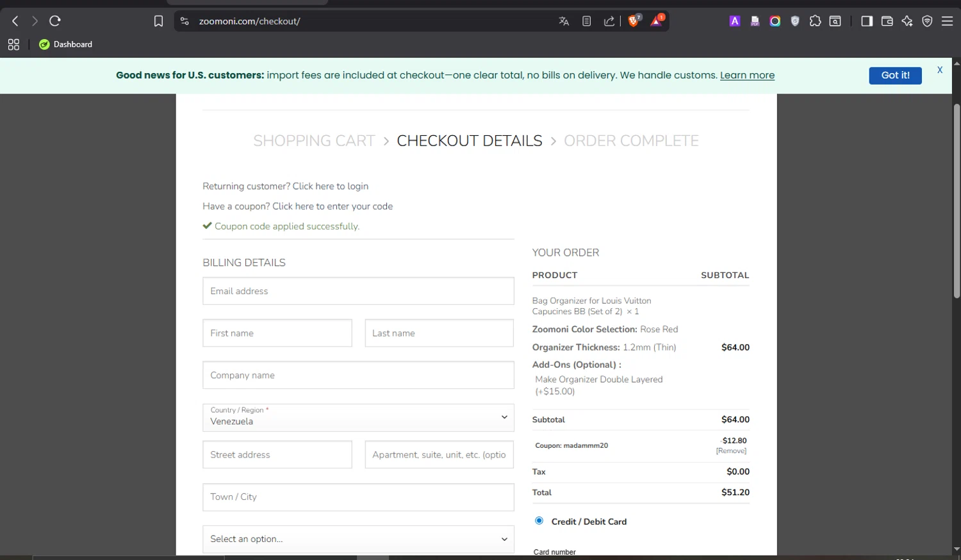This screenshot has height=560, width=961.
Task: Click the address bar URL
Action: [249, 21]
